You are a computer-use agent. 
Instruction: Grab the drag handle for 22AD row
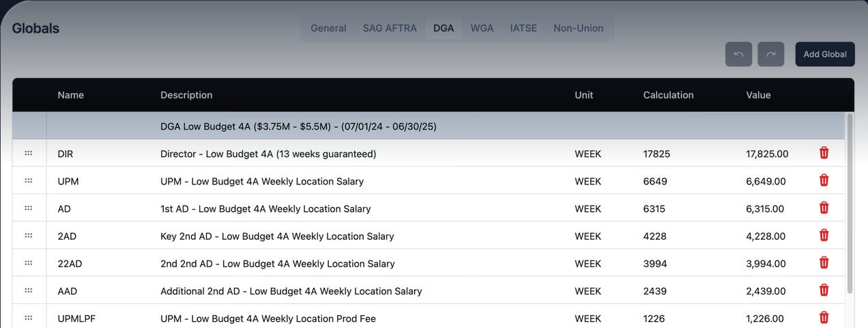29,263
